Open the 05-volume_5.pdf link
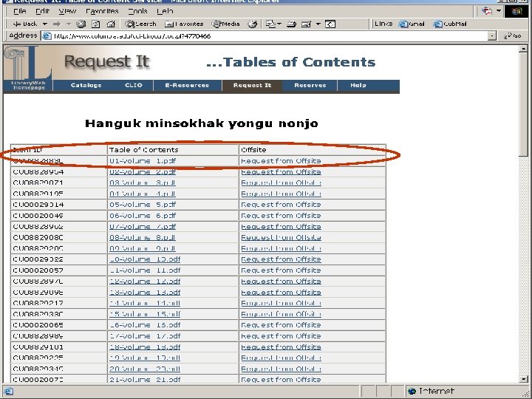Image resolution: width=532 pixels, height=399 pixels. (x=143, y=205)
